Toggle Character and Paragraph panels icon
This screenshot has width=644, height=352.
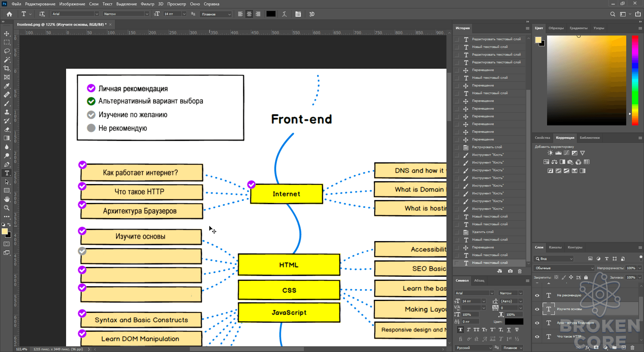click(x=298, y=14)
